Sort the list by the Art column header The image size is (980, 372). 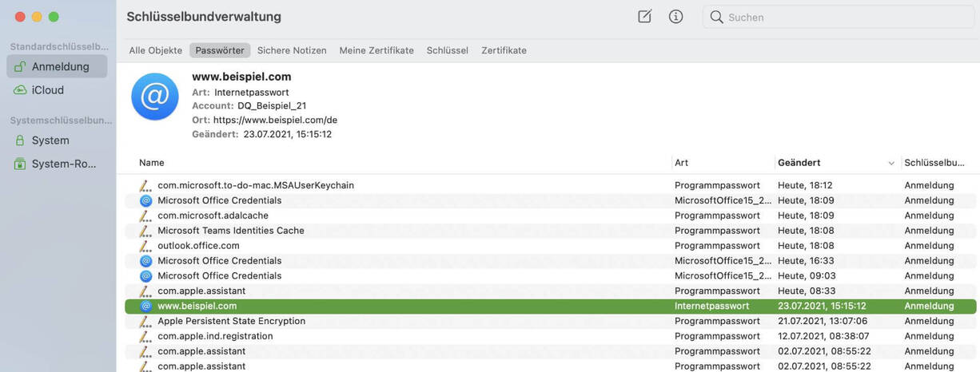pos(681,163)
